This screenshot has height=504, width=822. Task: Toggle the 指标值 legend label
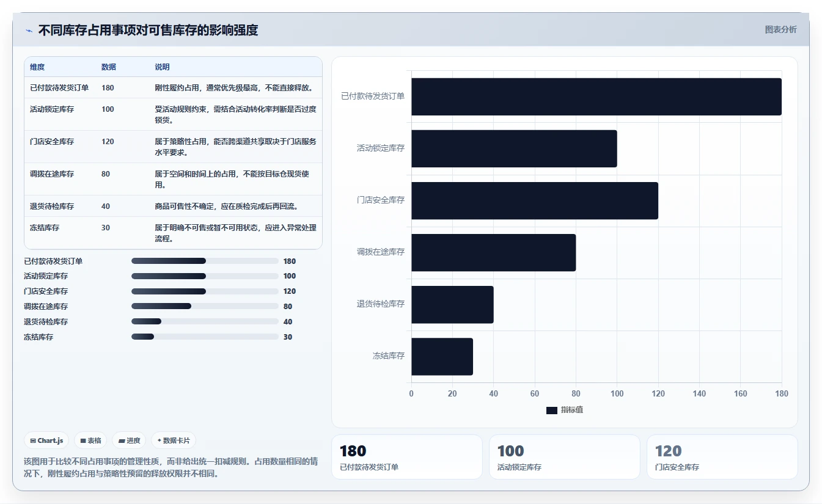[572, 410]
